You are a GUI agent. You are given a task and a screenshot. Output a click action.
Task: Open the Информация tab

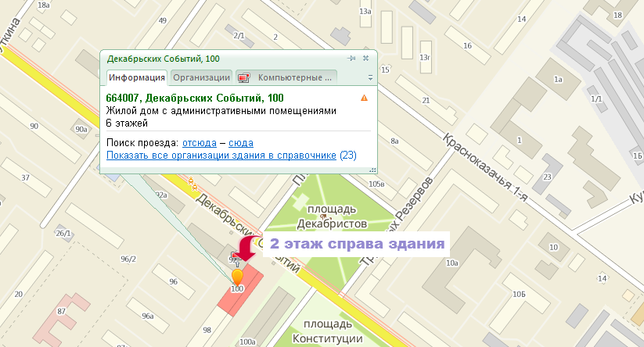click(137, 77)
